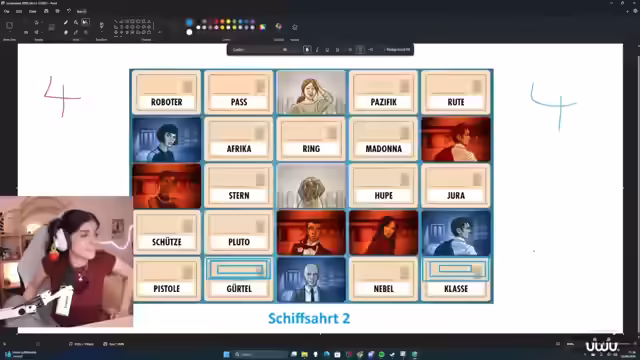Click the Background fill button

coord(398,49)
